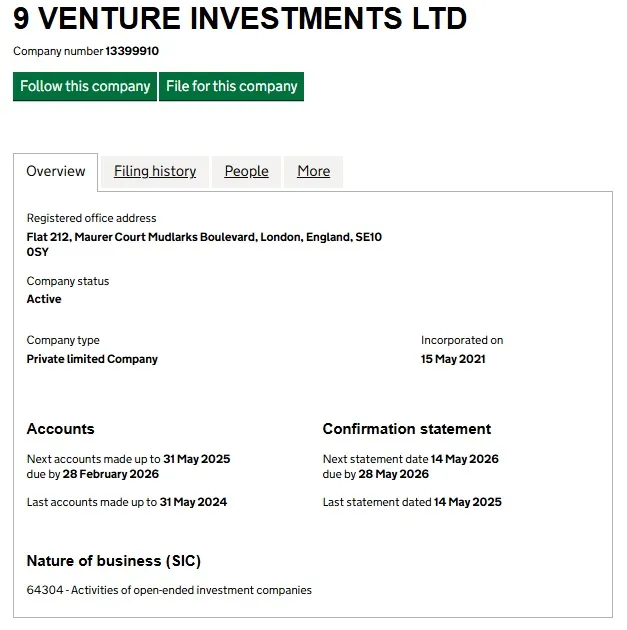Click the SIC code 64304 description line
Viewport: 627px width, 630px height.
(169, 590)
